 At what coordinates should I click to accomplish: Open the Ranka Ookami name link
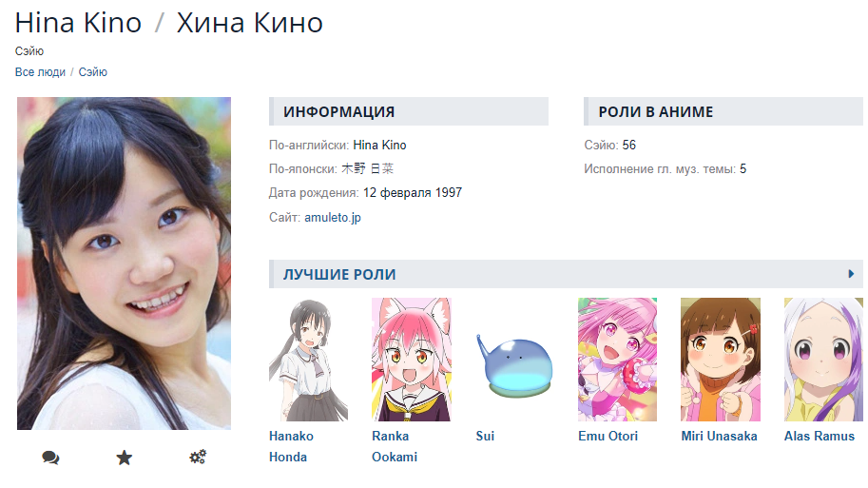click(x=395, y=446)
